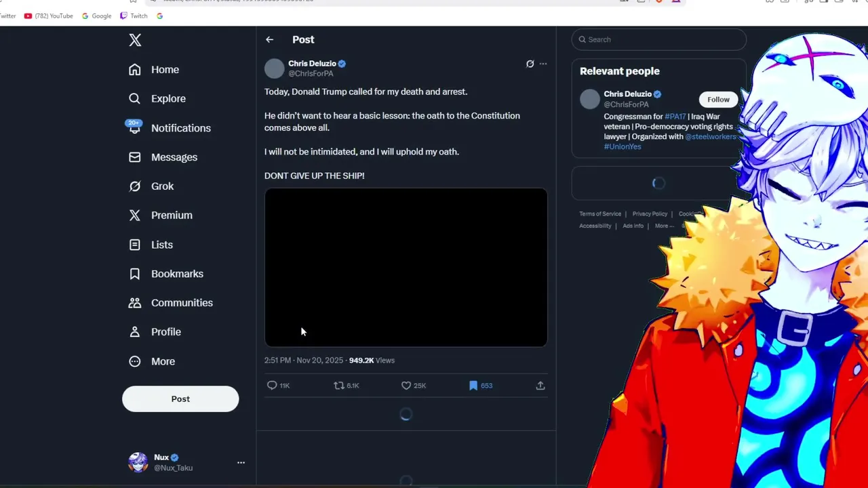
Task: Follow Chris Deluzio button
Action: coord(718,100)
